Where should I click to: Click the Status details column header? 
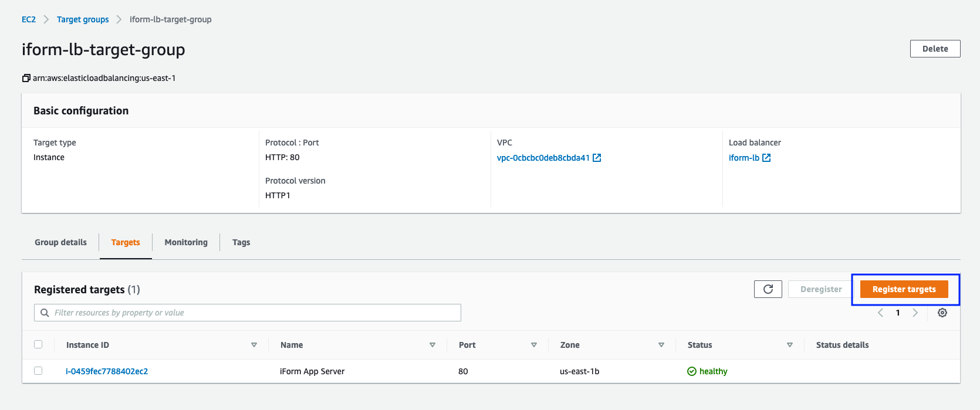point(842,345)
